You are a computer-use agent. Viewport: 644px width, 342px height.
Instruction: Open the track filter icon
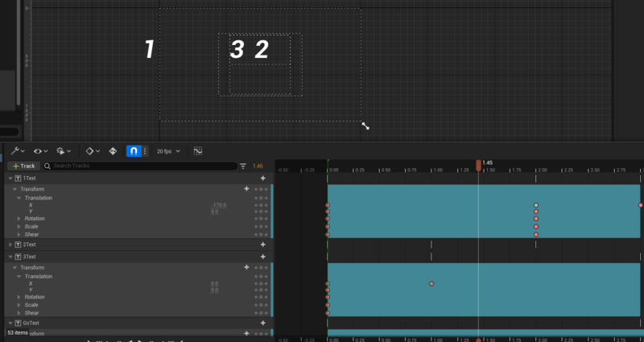[243, 166]
